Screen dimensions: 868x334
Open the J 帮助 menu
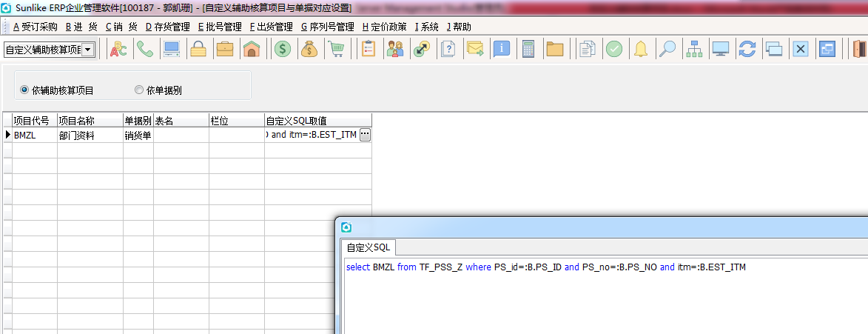[x=458, y=27]
